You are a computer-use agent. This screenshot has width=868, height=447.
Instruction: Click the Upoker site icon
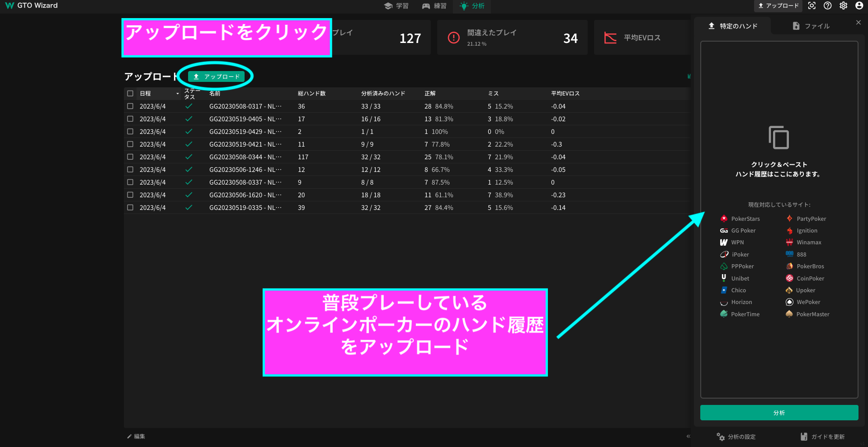point(789,290)
